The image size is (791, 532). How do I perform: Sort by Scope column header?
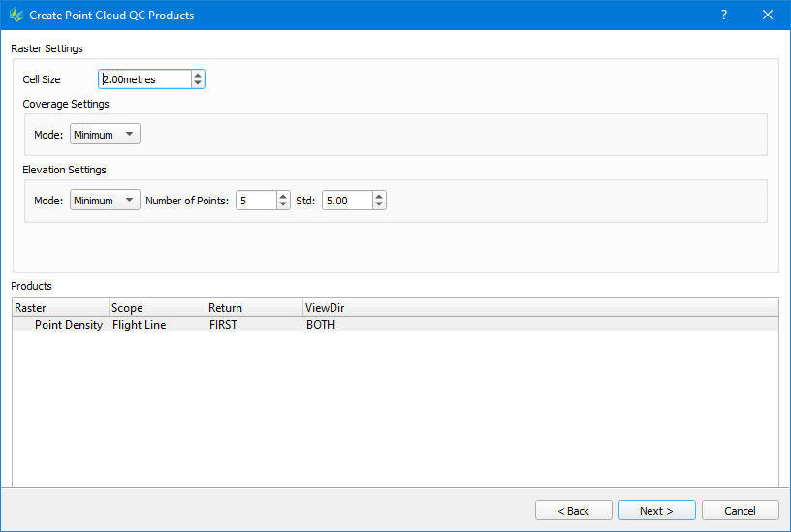point(157,308)
